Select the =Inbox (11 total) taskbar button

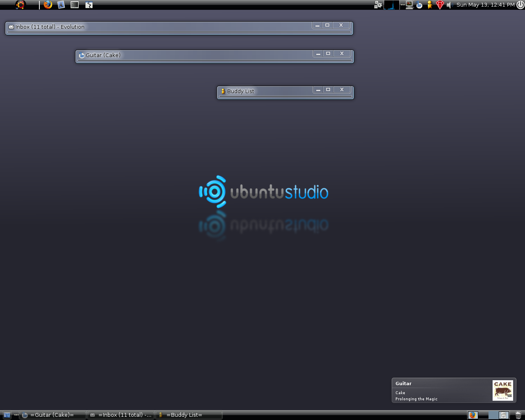click(x=121, y=415)
